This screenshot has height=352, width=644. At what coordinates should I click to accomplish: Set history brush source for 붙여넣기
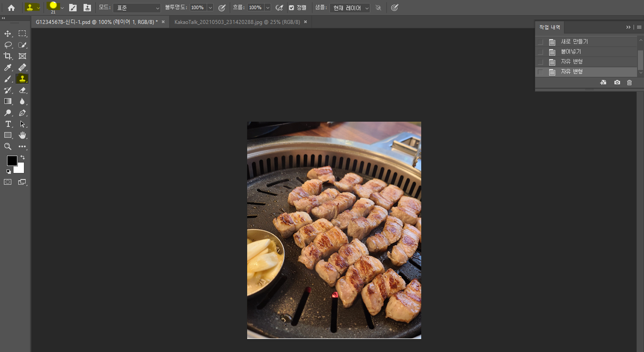pos(540,52)
